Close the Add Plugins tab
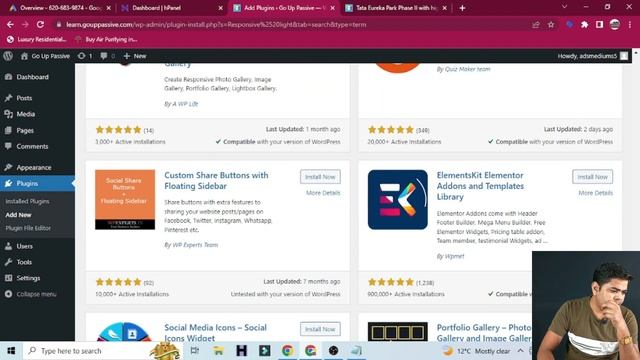 click(333, 8)
